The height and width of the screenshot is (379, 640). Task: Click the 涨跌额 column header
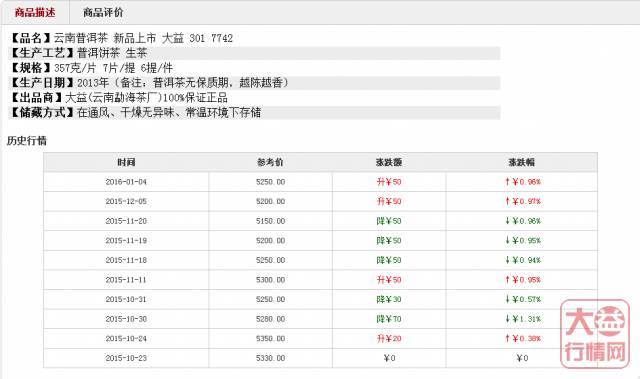389,162
